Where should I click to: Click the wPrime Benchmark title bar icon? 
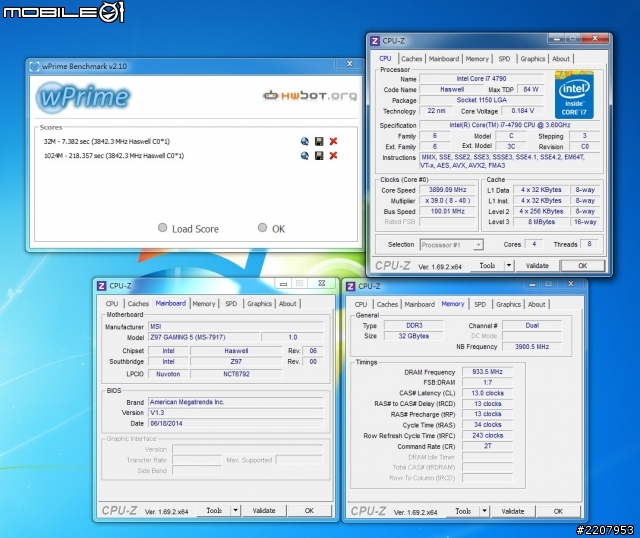pyautogui.click(x=35, y=66)
